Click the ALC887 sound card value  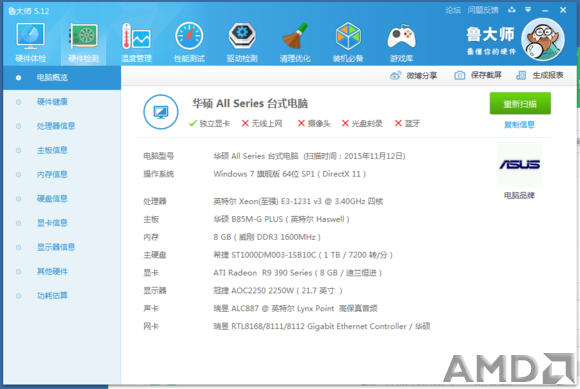296,308
